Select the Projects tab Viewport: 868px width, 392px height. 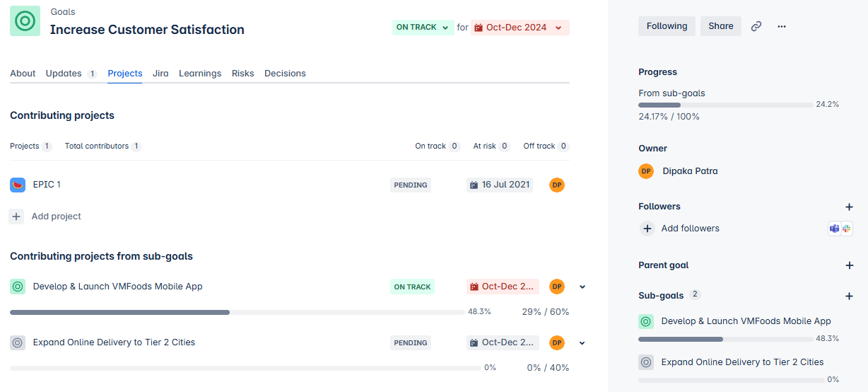coord(125,74)
